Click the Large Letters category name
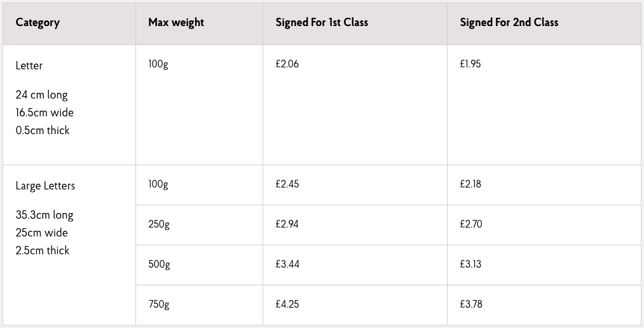Screen dimensions: 644x328 [x=45, y=186]
